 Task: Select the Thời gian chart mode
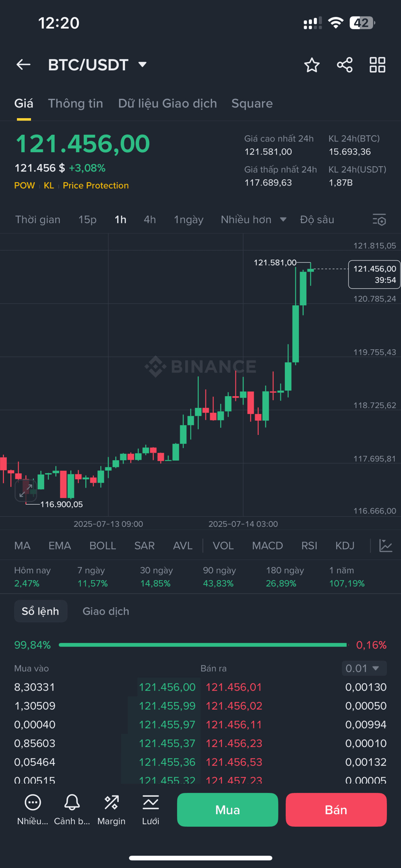coord(38,219)
